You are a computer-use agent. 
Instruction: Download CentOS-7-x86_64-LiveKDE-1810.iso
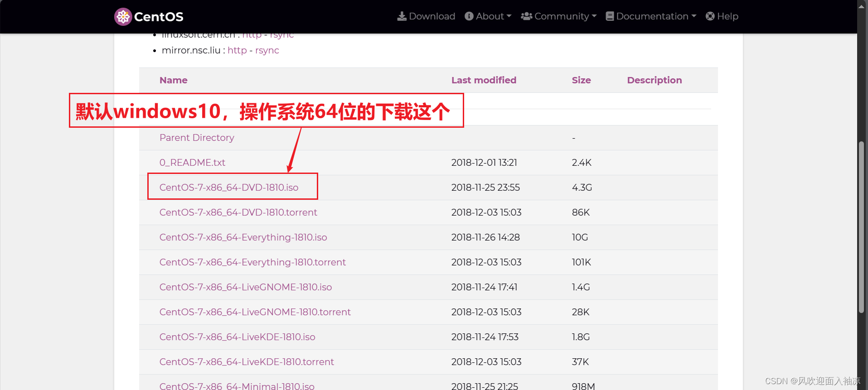point(238,337)
